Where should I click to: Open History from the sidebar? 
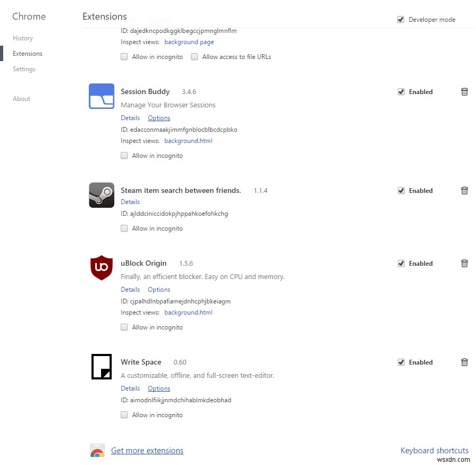(x=23, y=38)
